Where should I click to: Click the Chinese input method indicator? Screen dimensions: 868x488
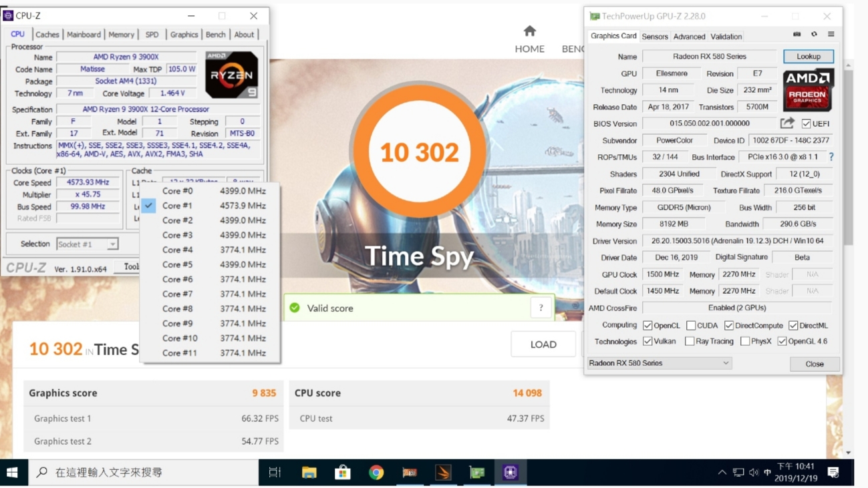point(767,473)
